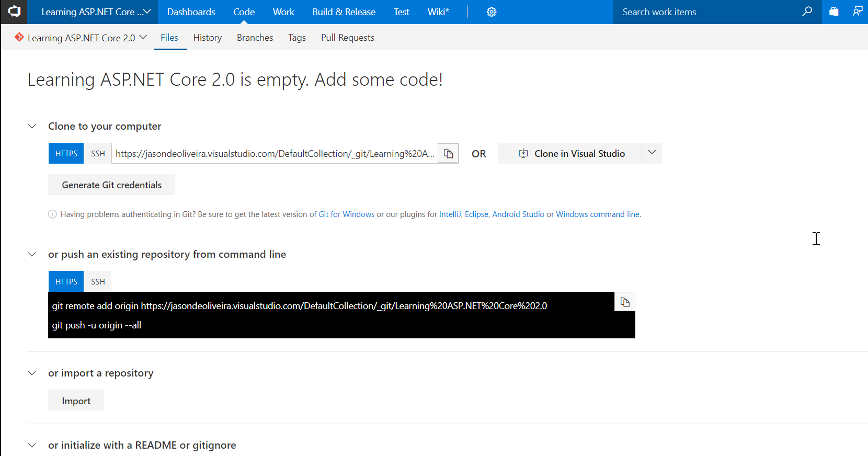This screenshot has width=868, height=456.
Task: Select SSH in push existing repository section
Action: pos(98,282)
